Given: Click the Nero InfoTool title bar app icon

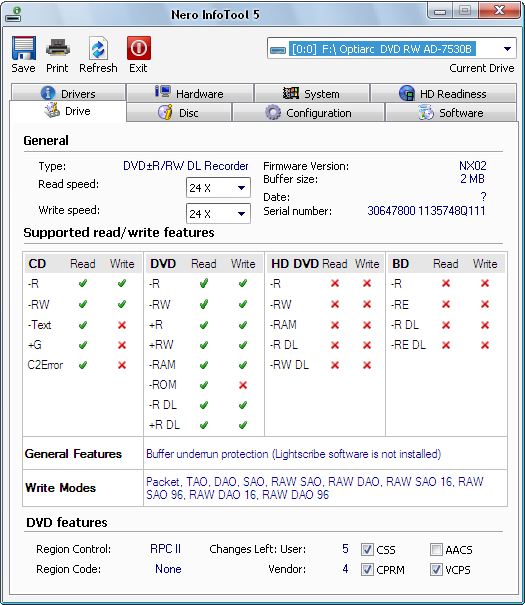Looking at the screenshot, I should [14, 15].
